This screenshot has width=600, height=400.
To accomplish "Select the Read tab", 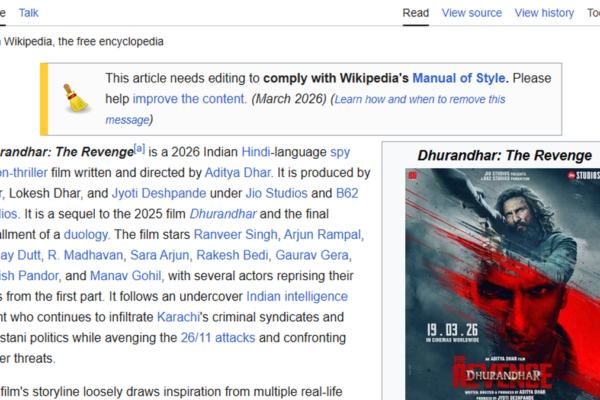I will [x=415, y=13].
